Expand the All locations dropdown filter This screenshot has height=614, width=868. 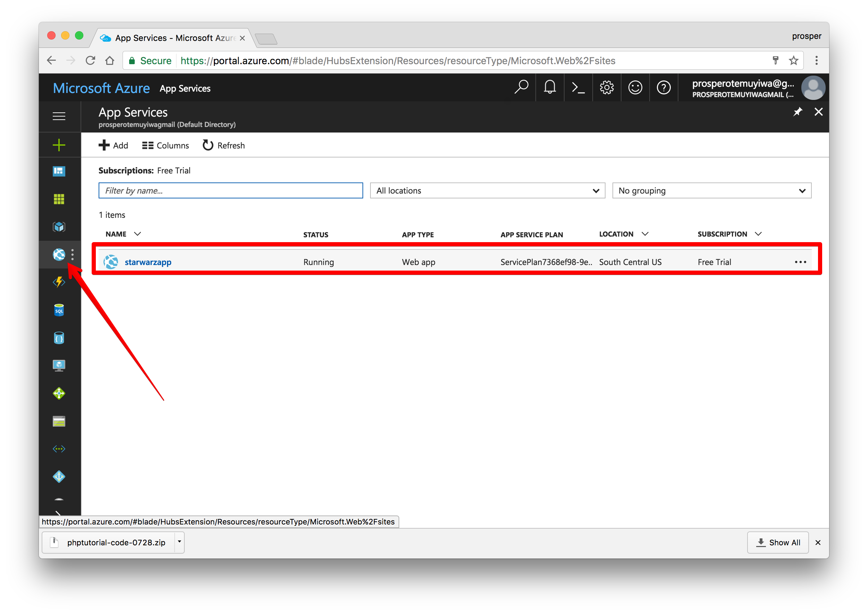pyautogui.click(x=486, y=191)
